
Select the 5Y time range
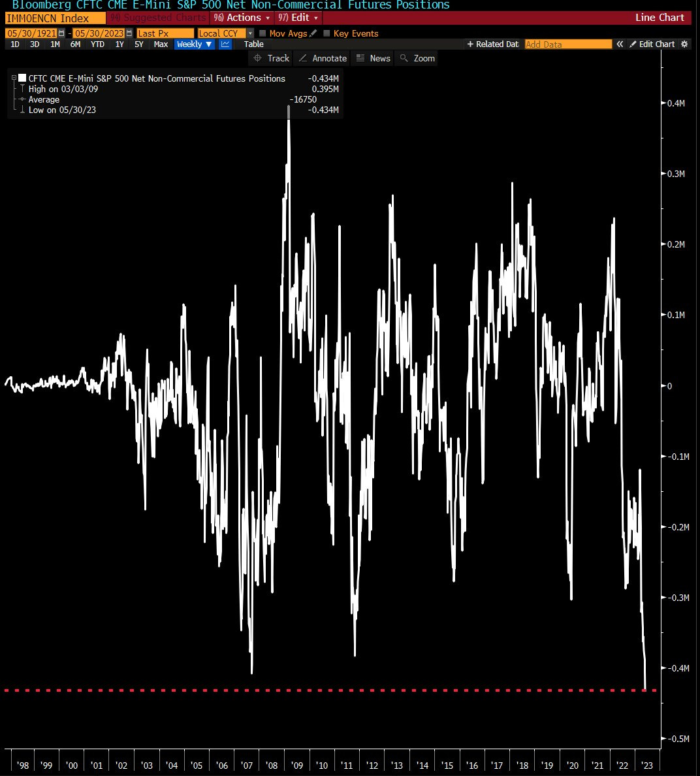tap(139, 44)
